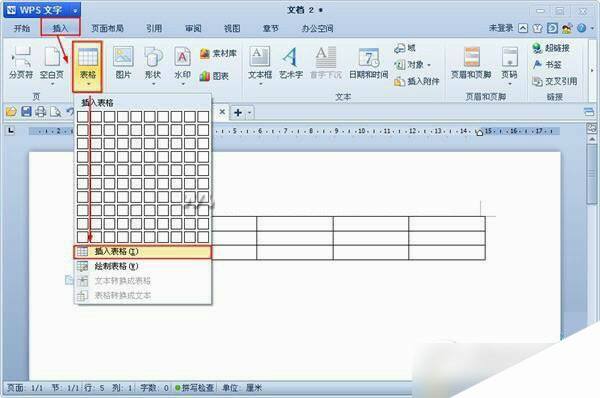Pick the top-left cell in table grid

pos(82,116)
